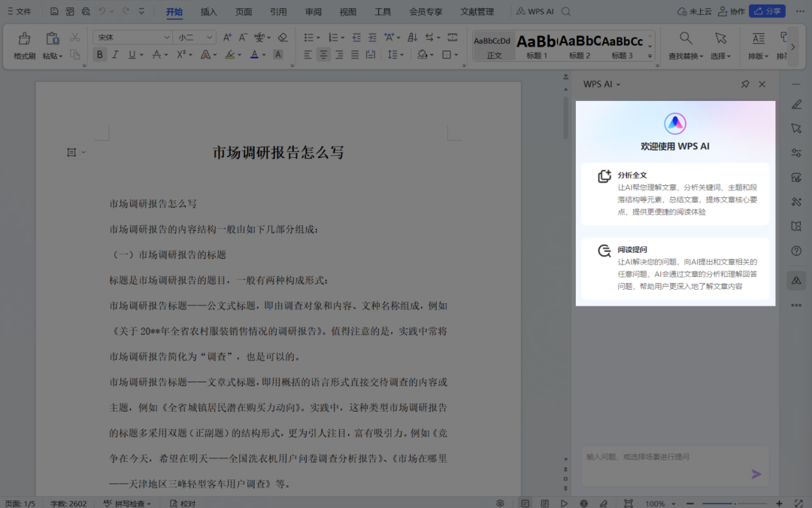Click the AI question input field
Screen dimensions: 812x508
(674, 466)
